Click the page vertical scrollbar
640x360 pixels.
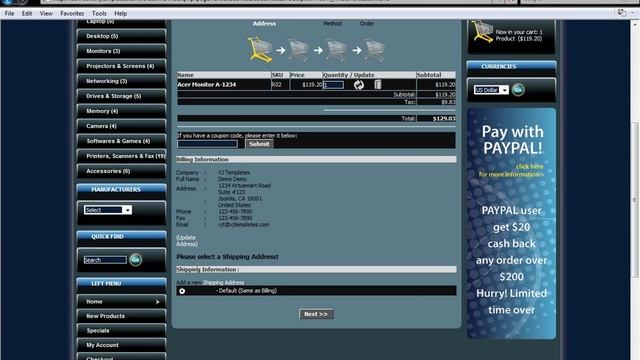point(635,200)
